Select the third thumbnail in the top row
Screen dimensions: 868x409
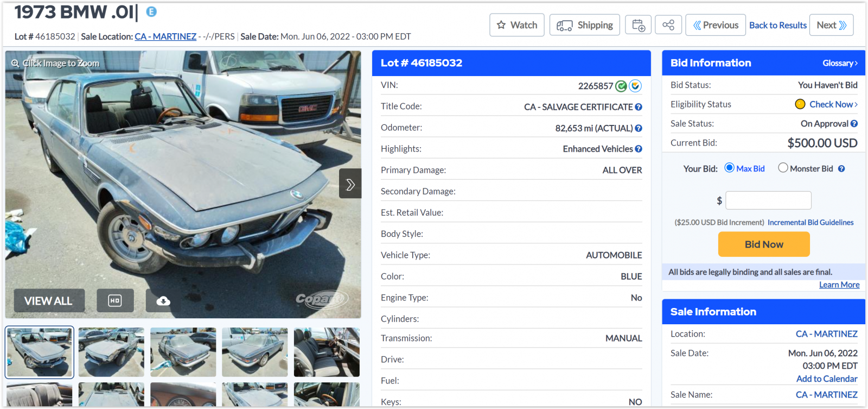(183, 352)
